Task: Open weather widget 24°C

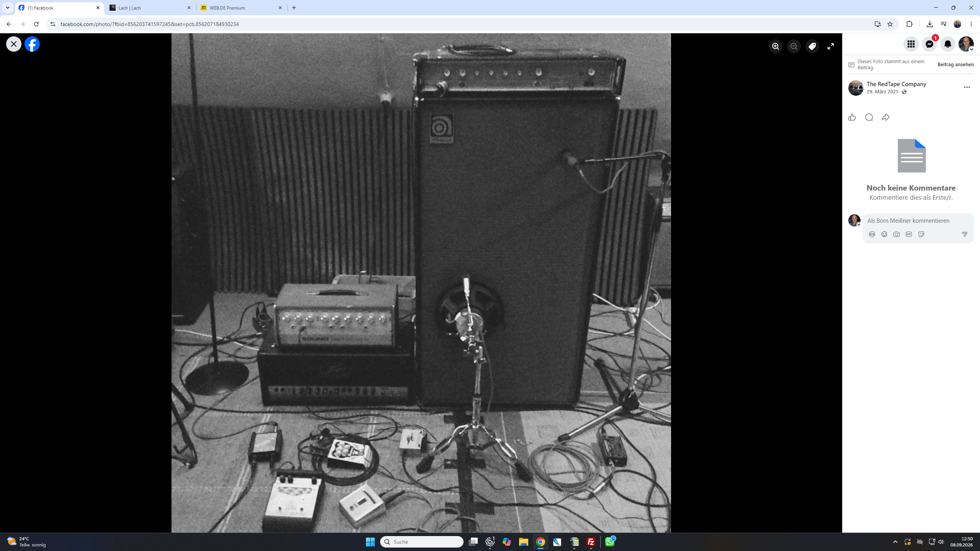Action: pos(27,542)
